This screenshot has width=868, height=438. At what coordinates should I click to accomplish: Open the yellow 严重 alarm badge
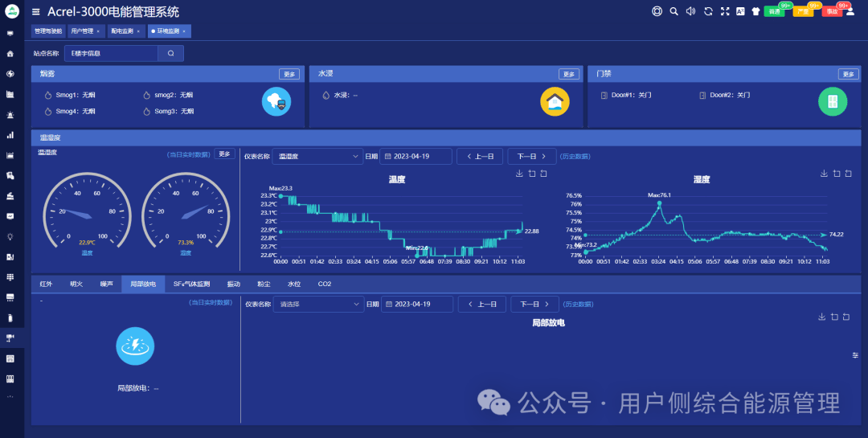pyautogui.click(x=803, y=11)
